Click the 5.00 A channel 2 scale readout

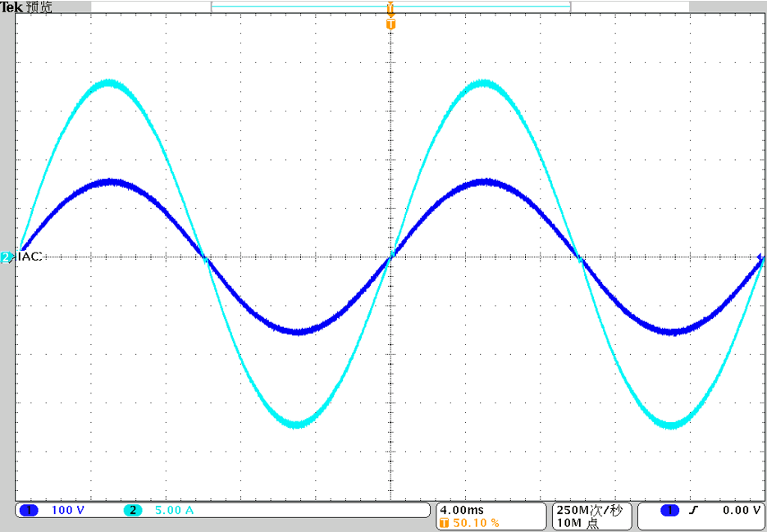click(x=175, y=511)
